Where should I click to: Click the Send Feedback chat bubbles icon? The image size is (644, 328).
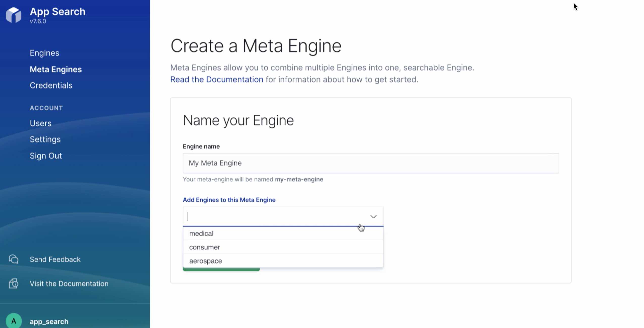tap(14, 259)
